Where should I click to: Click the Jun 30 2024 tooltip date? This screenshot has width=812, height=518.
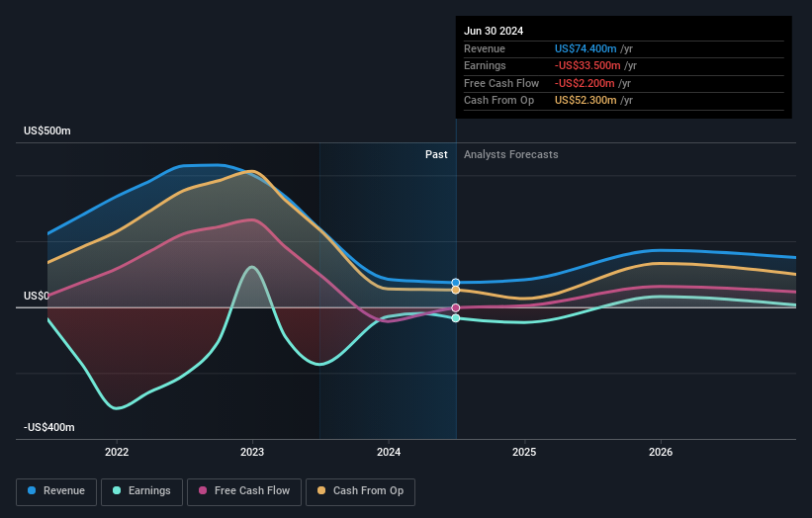coord(494,31)
